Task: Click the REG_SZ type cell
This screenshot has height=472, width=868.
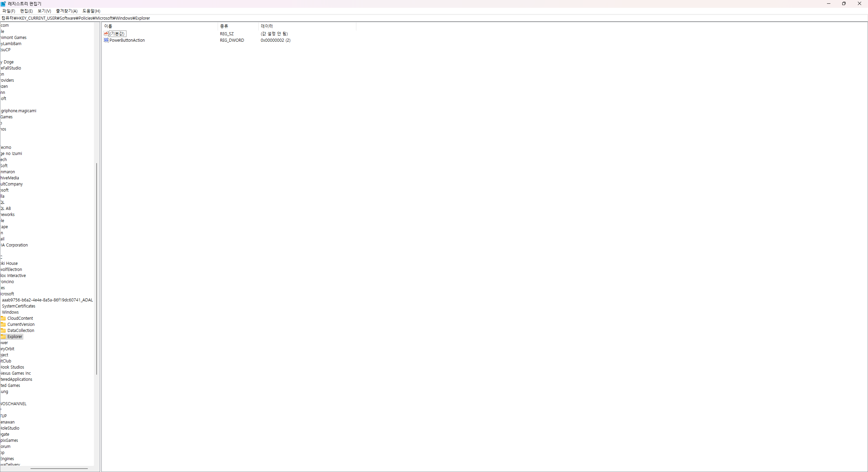Action: click(x=227, y=34)
